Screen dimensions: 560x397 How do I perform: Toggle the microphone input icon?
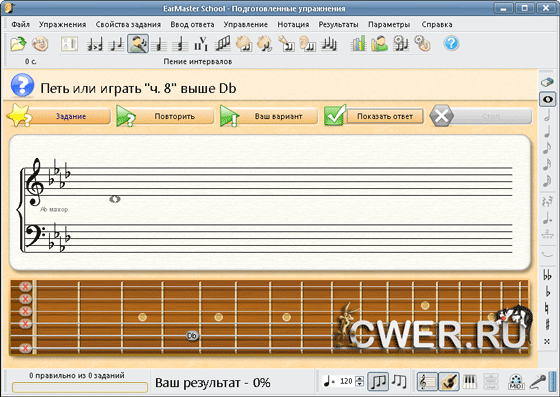point(538,382)
